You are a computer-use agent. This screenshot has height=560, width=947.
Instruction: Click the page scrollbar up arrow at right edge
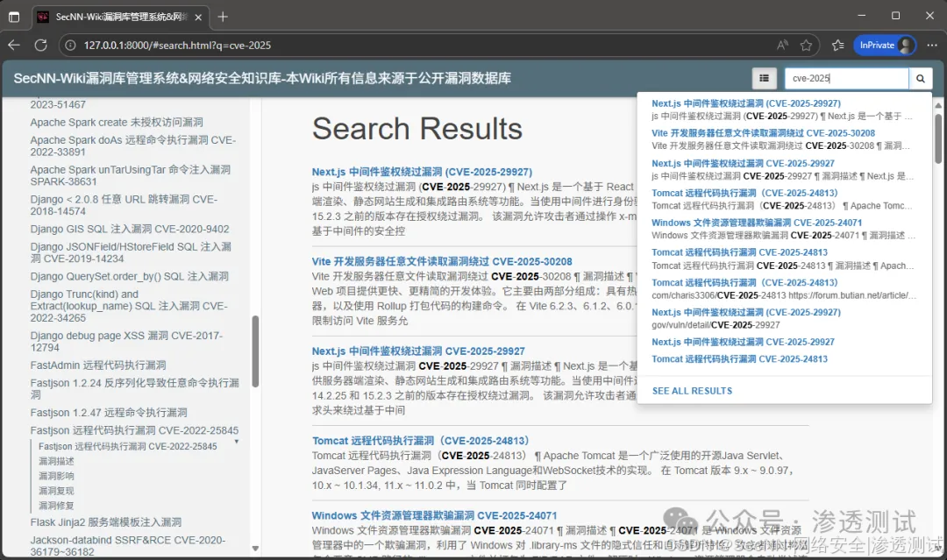pyautogui.click(x=938, y=105)
